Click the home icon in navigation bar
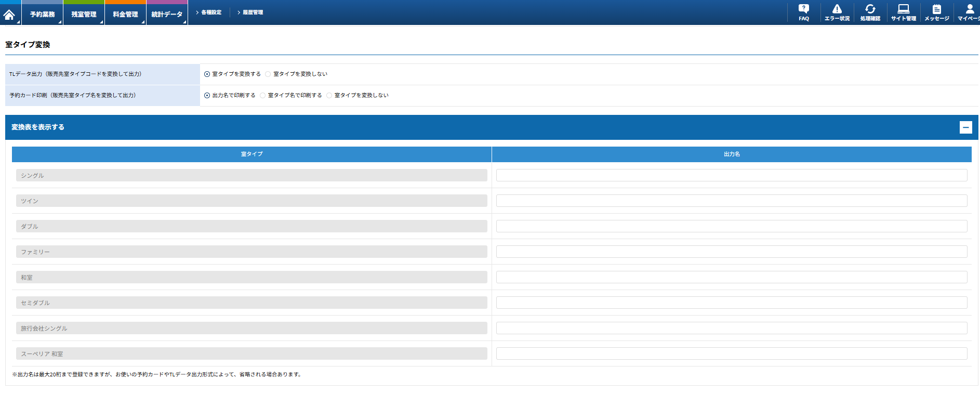This screenshot has height=393, width=980. (x=9, y=14)
